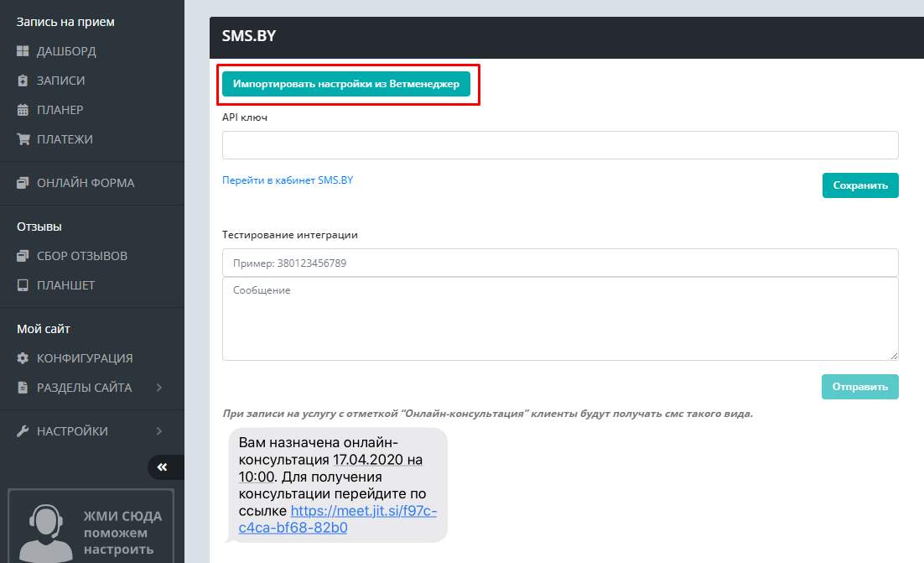Click the Сохранить button

(x=860, y=185)
